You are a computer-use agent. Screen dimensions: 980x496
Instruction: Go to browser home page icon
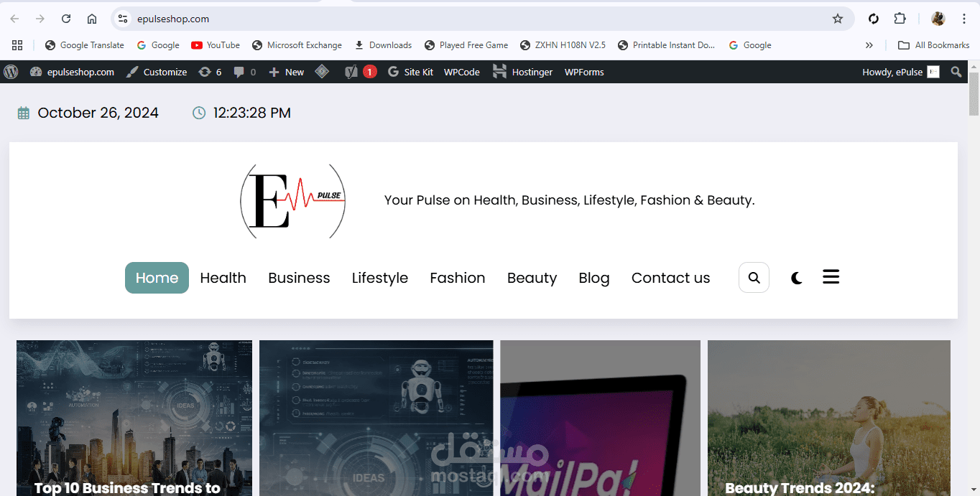pyautogui.click(x=92, y=19)
